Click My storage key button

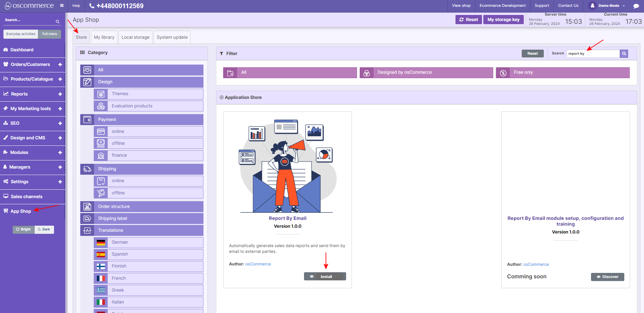503,20
